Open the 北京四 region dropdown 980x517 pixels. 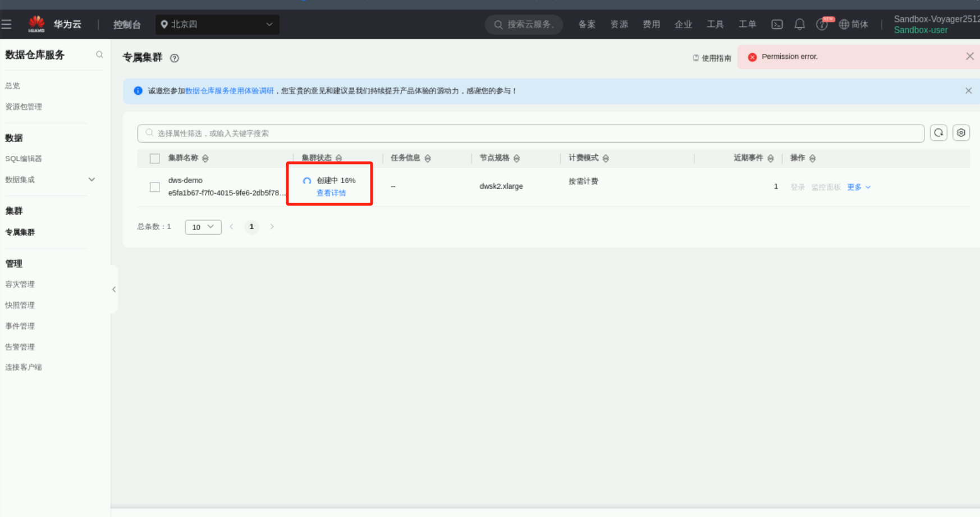pos(217,24)
